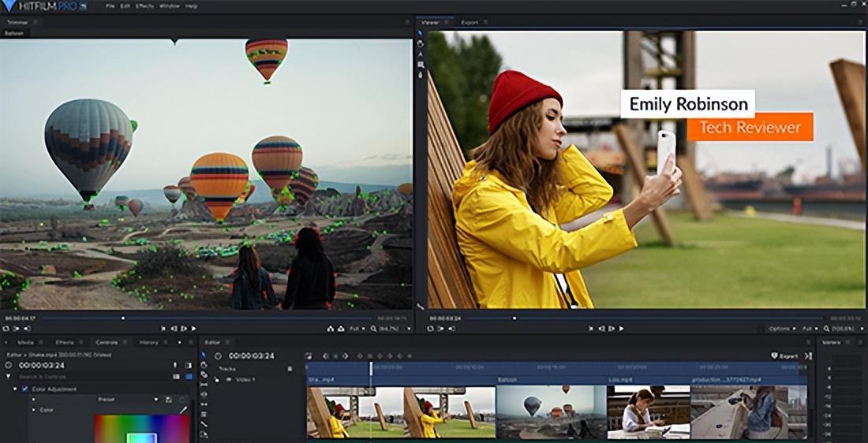Pick a color with the Color eyedropper icon
Viewport: 868px width, 443px height.
click(x=183, y=411)
